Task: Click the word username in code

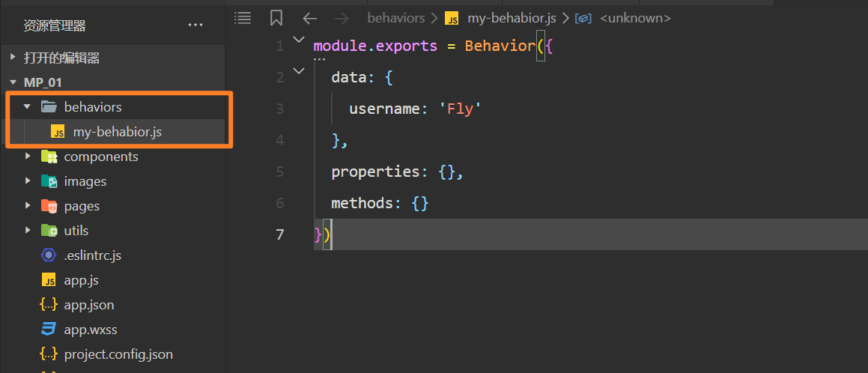Action: pyautogui.click(x=385, y=109)
